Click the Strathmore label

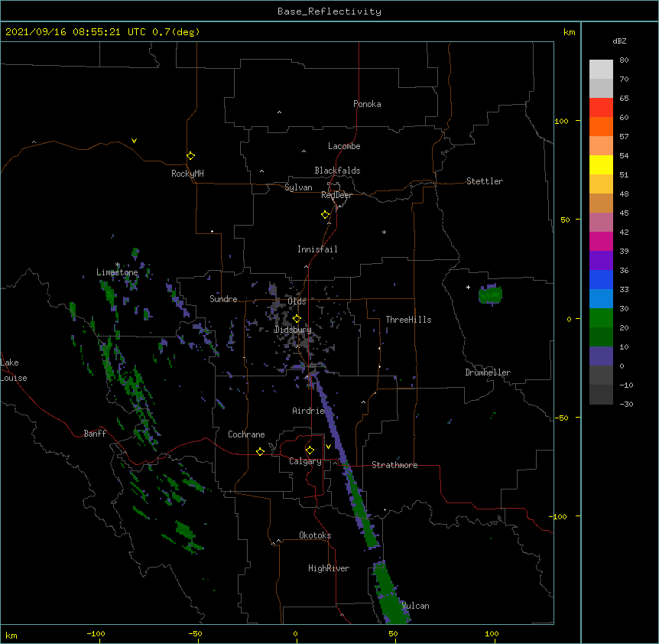point(394,465)
